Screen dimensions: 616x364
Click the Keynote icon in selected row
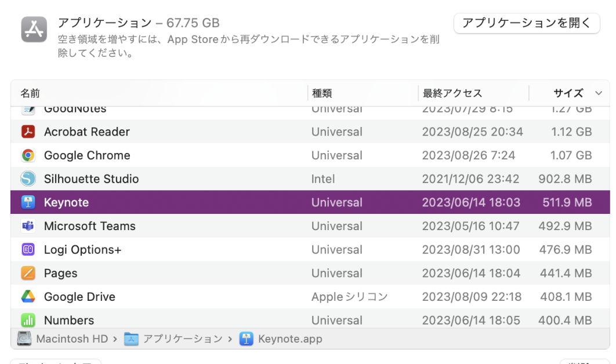click(28, 202)
